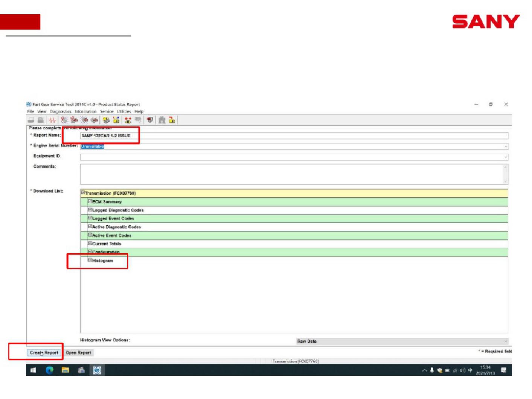Viewport: 532px width, 399px height.
Task: Expand the Engine Serial Number dropdown
Action: click(x=505, y=146)
